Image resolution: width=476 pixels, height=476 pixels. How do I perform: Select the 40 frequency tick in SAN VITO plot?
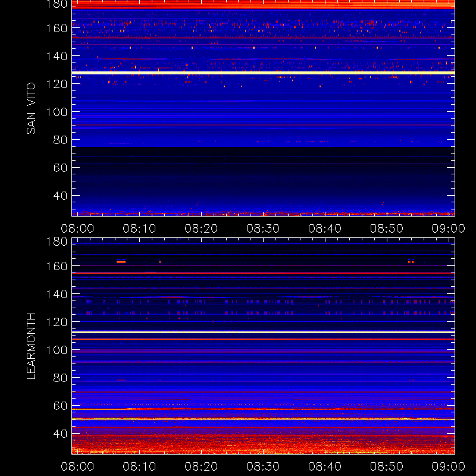pos(60,196)
